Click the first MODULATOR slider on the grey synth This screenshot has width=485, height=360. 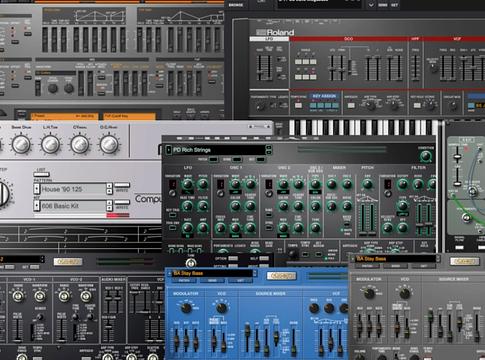click(x=360, y=325)
